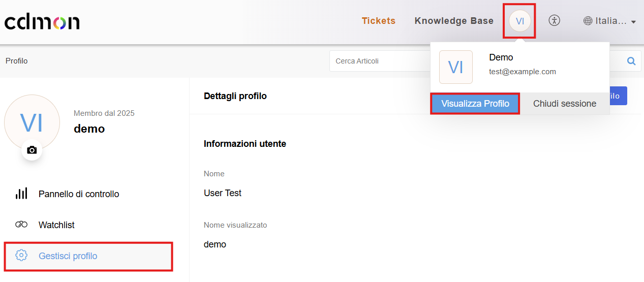Click the globe icon next to Italia
644x282 pixels.
[x=588, y=21]
